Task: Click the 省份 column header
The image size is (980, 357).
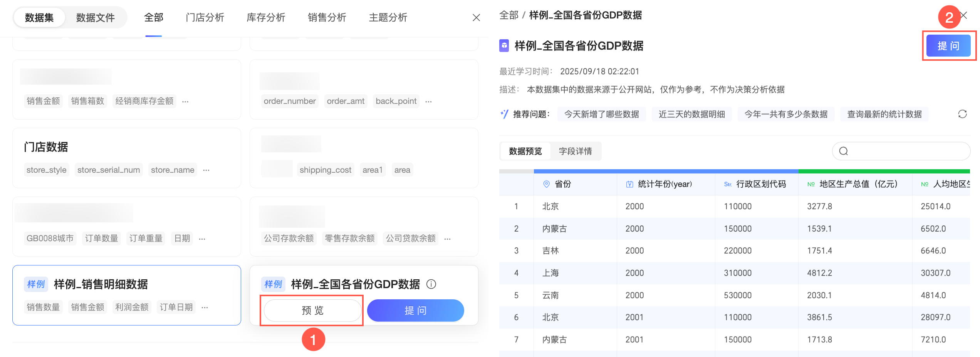Action: point(575,184)
